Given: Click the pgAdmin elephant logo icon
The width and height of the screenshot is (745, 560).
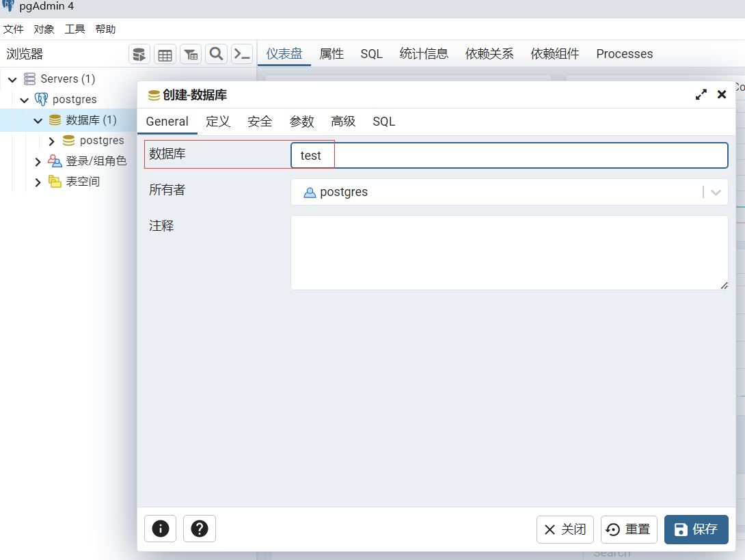Looking at the screenshot, I should click(x=8, y=5).
